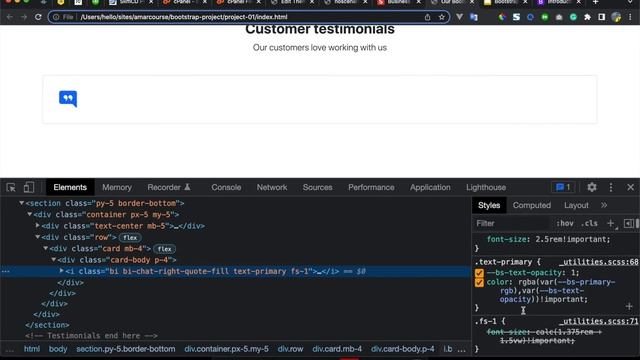This screenshot has width=640, height=360.
Task: Open the Application tab
Action: 430,187
